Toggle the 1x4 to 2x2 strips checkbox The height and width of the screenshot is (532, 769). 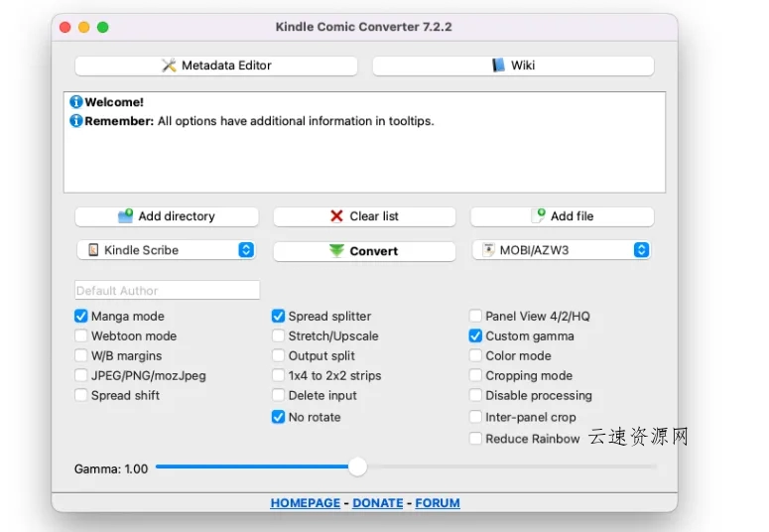(x=278, y=375)
